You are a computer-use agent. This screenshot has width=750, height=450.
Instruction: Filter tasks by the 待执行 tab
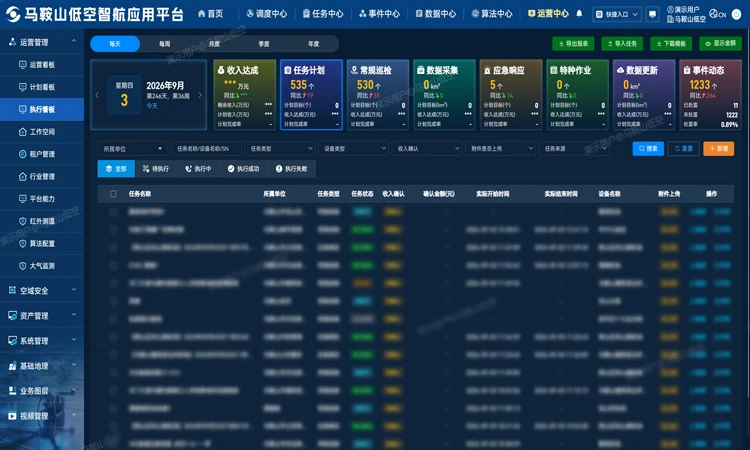[155, 169]
